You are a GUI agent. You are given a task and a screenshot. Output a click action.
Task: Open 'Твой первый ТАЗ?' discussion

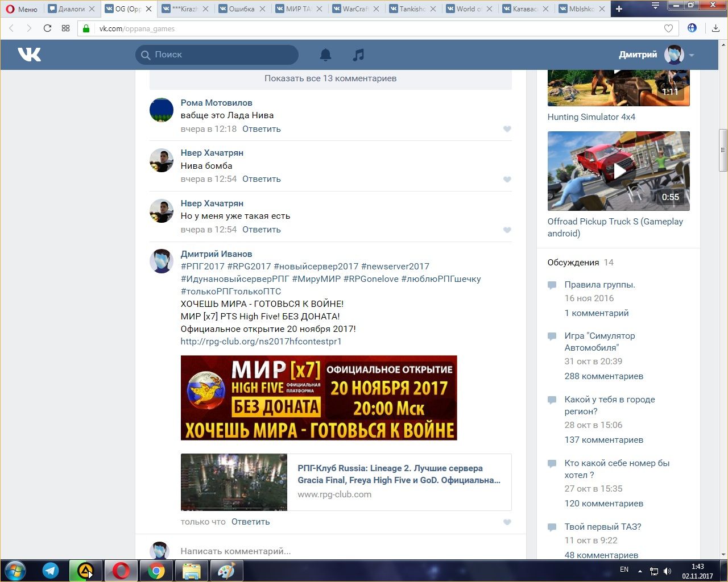pyautogui.click(x=603, y=527)
